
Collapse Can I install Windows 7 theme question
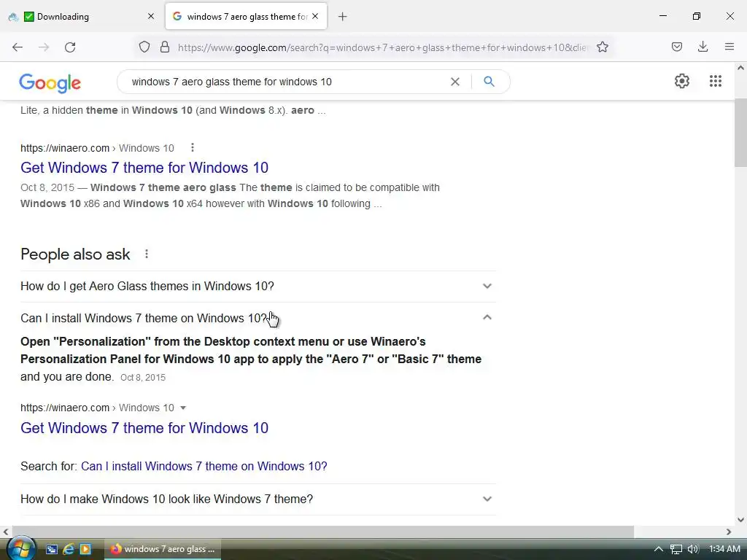[x=258, y=318]
